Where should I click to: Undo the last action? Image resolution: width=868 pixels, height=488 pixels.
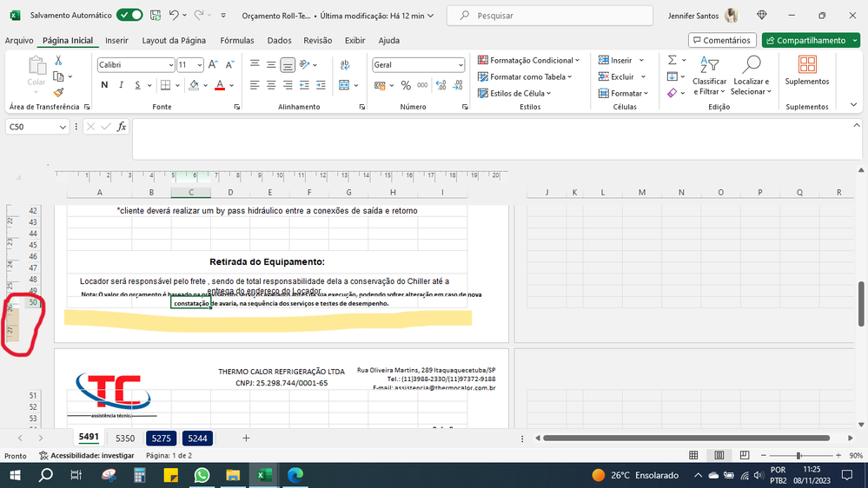pos(174,16)
